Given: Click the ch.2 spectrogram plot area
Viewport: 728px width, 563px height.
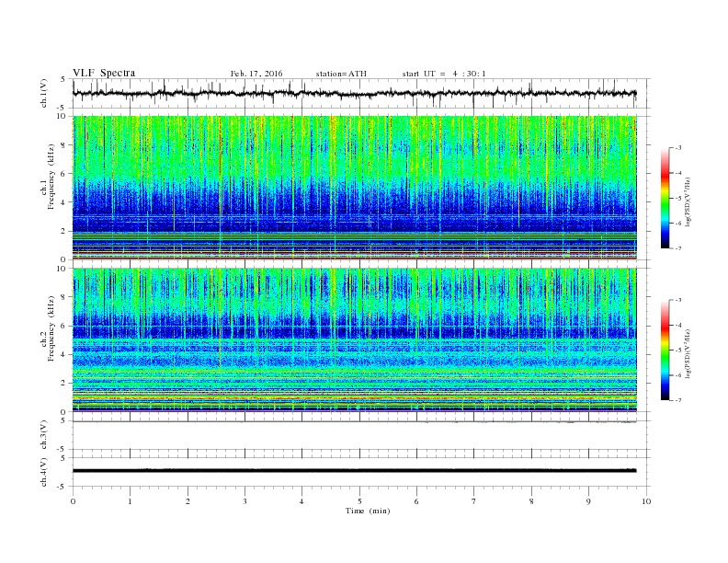Looking at the screenshot, I should click(x=355, y=340).
